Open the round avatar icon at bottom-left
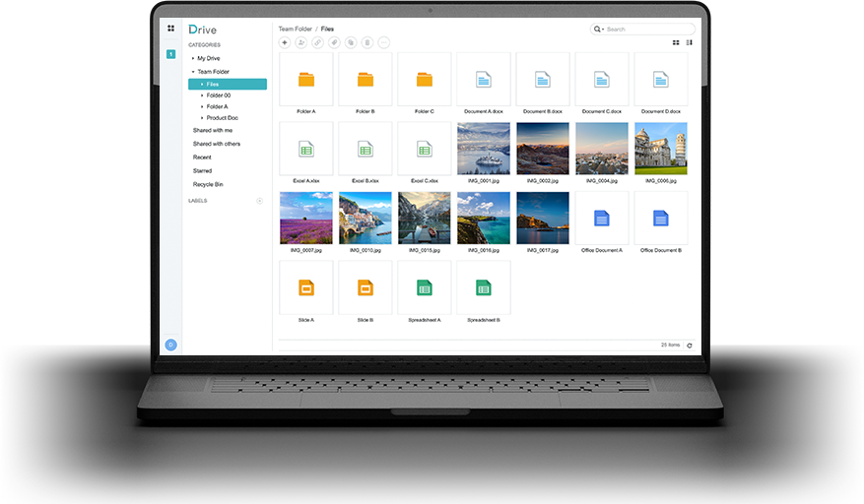This screenshot has height=504, width=864. (x=170, y=345)
